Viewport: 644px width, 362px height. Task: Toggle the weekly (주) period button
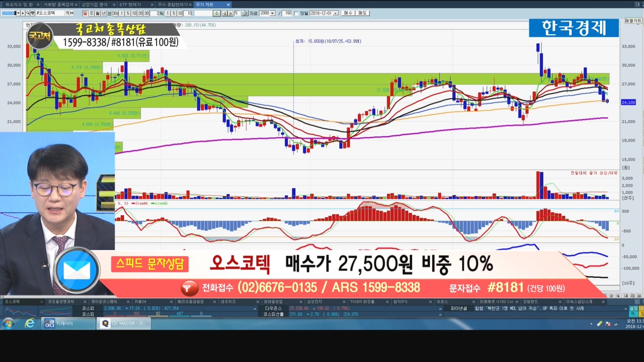pos(92,13)
